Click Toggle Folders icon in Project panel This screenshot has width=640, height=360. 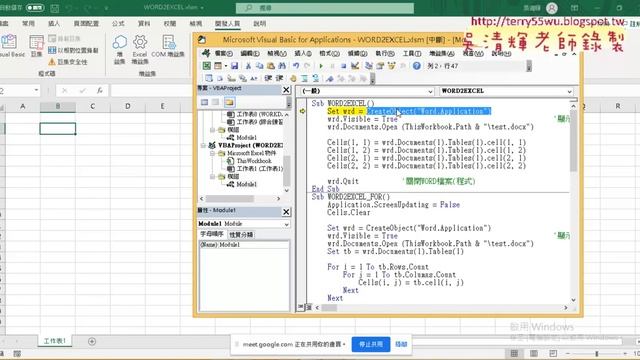(229, 102)
